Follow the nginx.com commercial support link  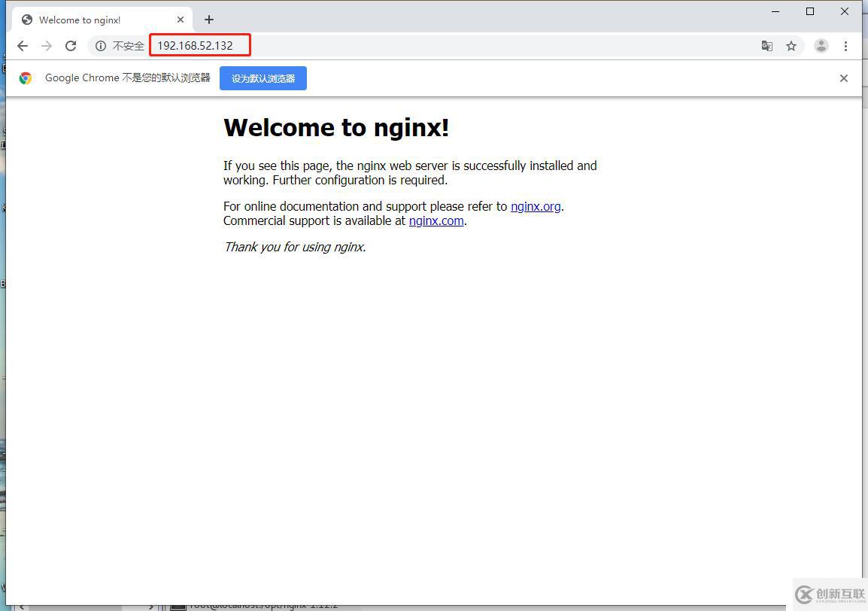tap(436, 221)
